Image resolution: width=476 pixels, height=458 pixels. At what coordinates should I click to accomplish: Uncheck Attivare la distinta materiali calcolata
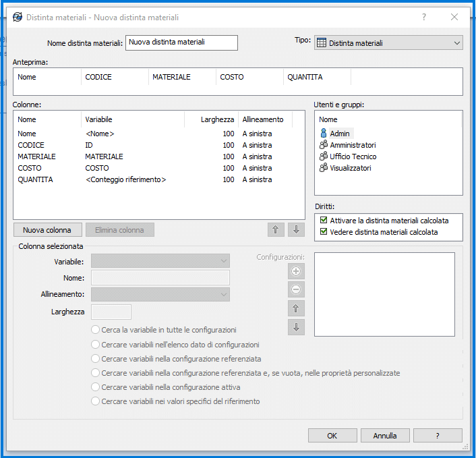click(324, 221)
